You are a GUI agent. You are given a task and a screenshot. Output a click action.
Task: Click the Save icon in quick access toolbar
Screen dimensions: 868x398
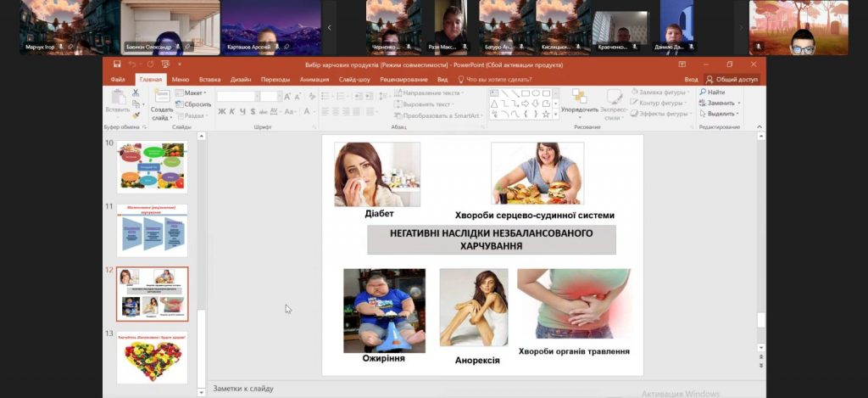(118, 64)
